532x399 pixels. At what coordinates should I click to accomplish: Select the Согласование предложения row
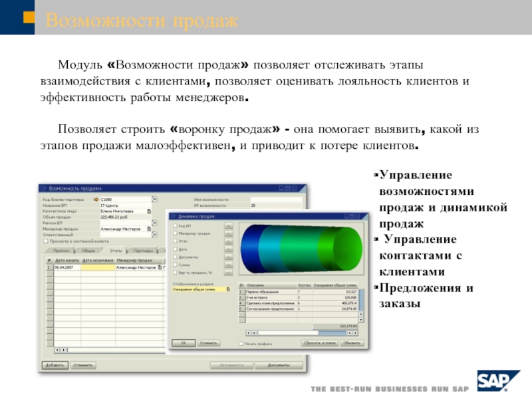(298, 309)
